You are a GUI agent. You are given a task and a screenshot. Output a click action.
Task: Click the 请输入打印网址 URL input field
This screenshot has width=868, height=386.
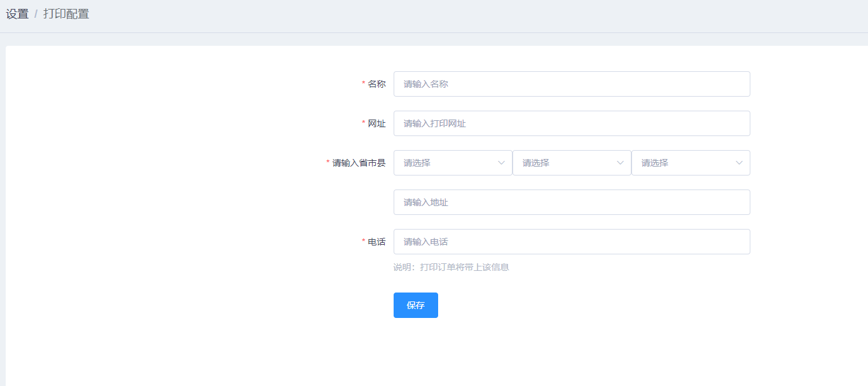571,123
